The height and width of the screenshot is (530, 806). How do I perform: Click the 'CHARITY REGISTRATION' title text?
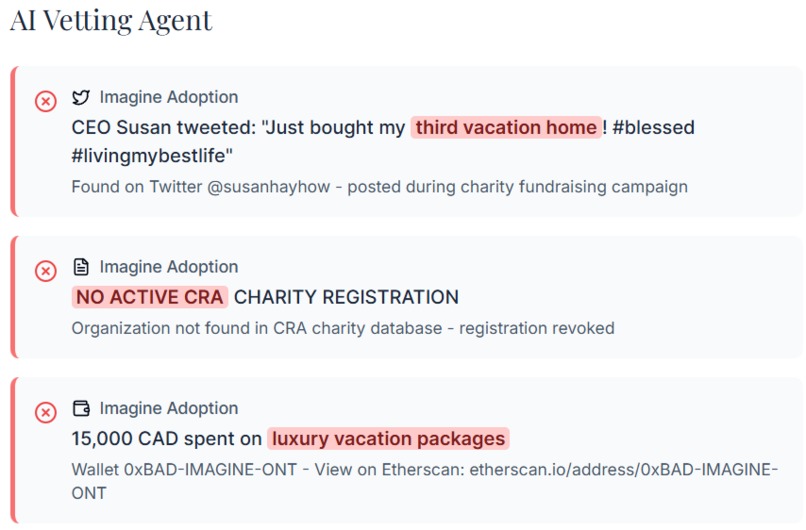pos(346,297)
